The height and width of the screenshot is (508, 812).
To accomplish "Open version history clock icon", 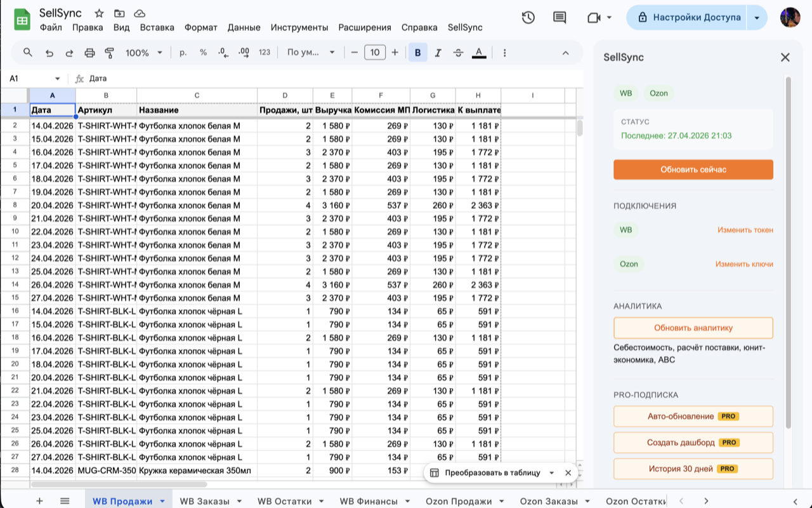I will pyautogui.click(x=528, y=18).
